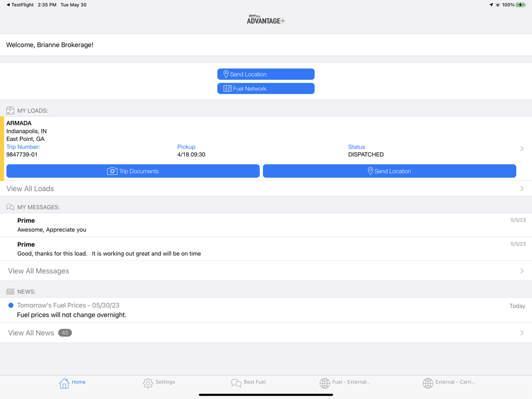Tap the My Loads box icon
Image resolution: width=532 pixels, height=399 pixels.
[10, 111]
